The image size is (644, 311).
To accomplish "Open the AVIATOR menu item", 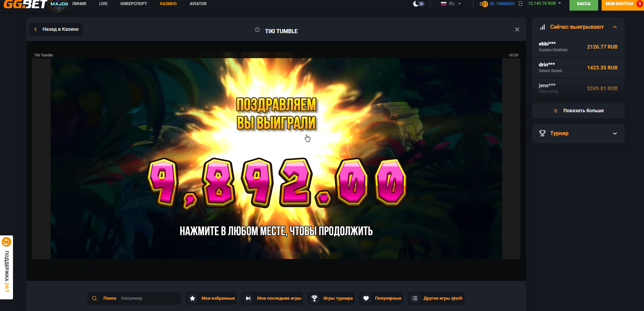I will click(x=198, y=4).
